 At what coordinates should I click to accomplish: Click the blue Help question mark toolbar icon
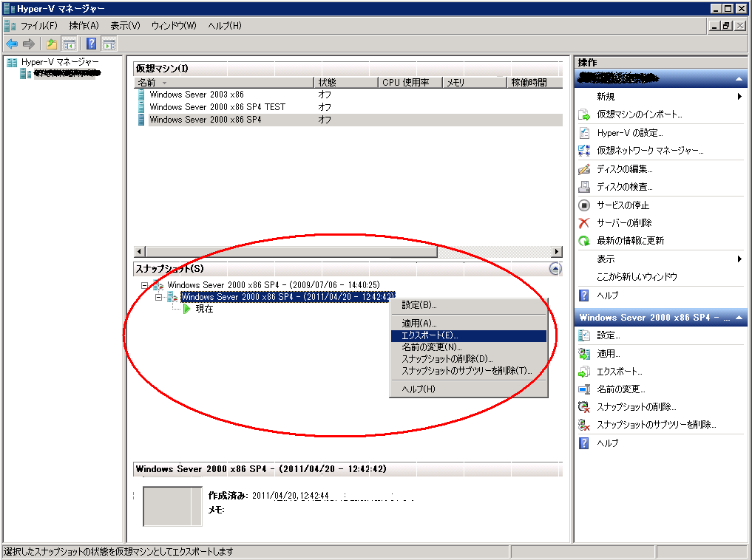91,44
